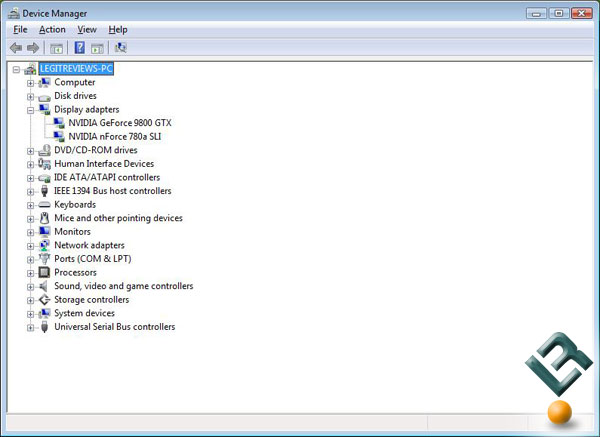Close the Device Manager window
The image size is (600, 437).
[582, 13]
